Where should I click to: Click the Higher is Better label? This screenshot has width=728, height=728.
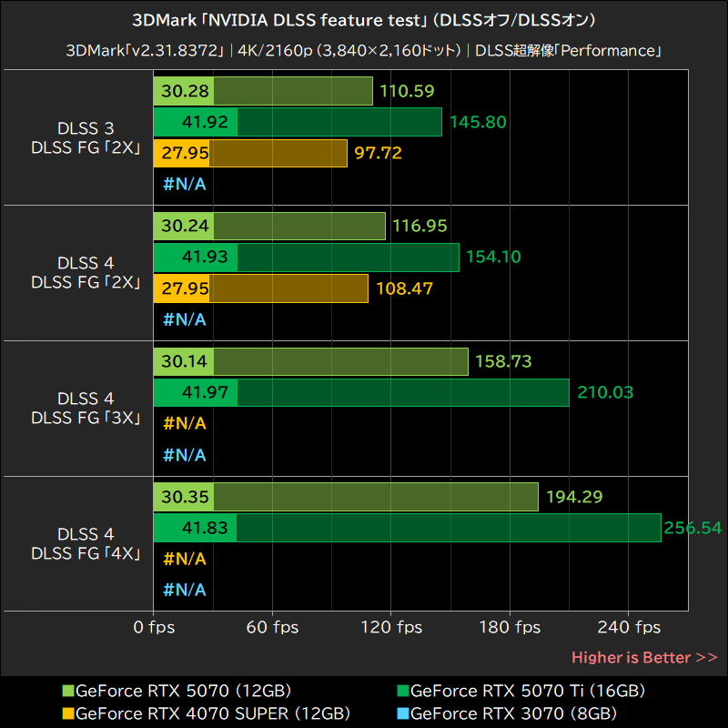(643, 657)
